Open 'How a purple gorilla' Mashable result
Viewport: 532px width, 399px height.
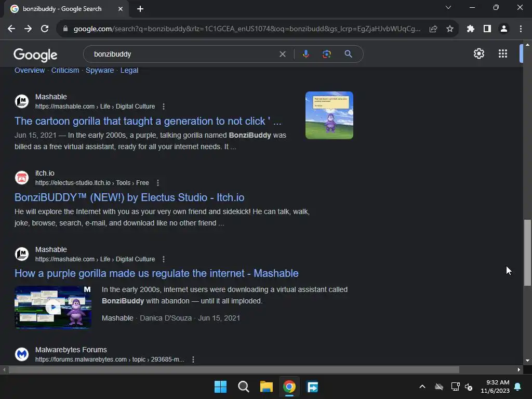(156, 273)
